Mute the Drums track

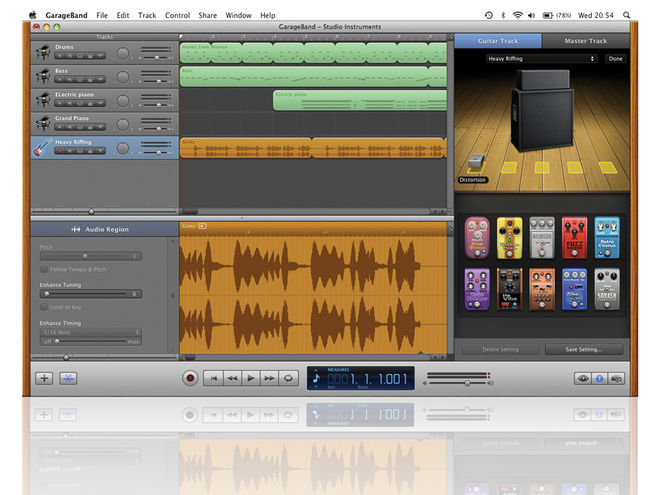tap(70, 56)
